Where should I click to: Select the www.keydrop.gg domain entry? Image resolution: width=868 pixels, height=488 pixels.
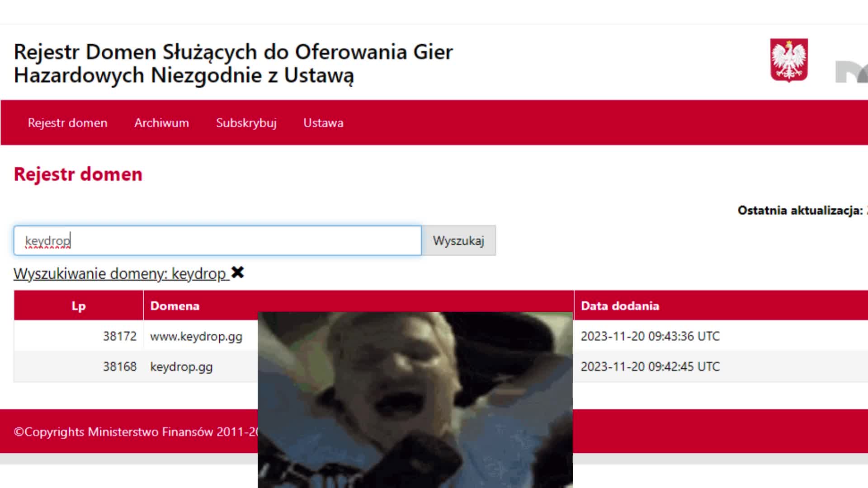196,336
